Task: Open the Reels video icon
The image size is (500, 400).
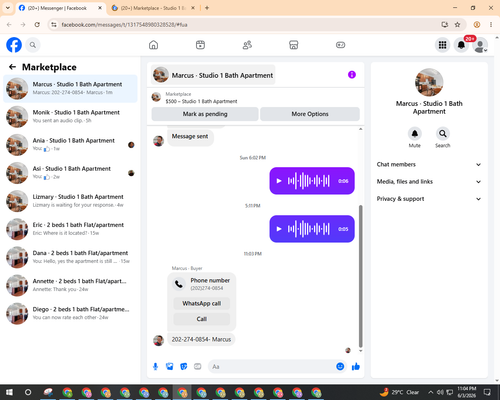Action: pos(200,45)
